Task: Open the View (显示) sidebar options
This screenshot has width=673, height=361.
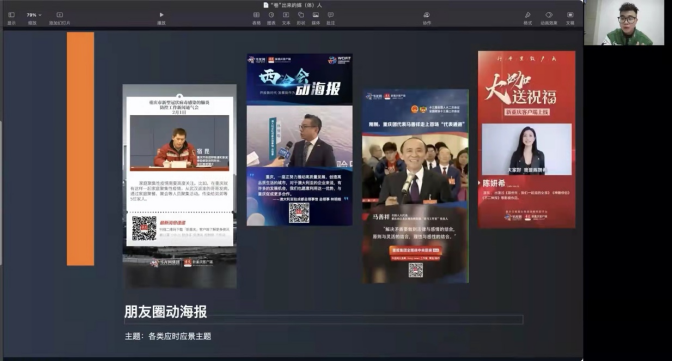Action: [12, 18]
